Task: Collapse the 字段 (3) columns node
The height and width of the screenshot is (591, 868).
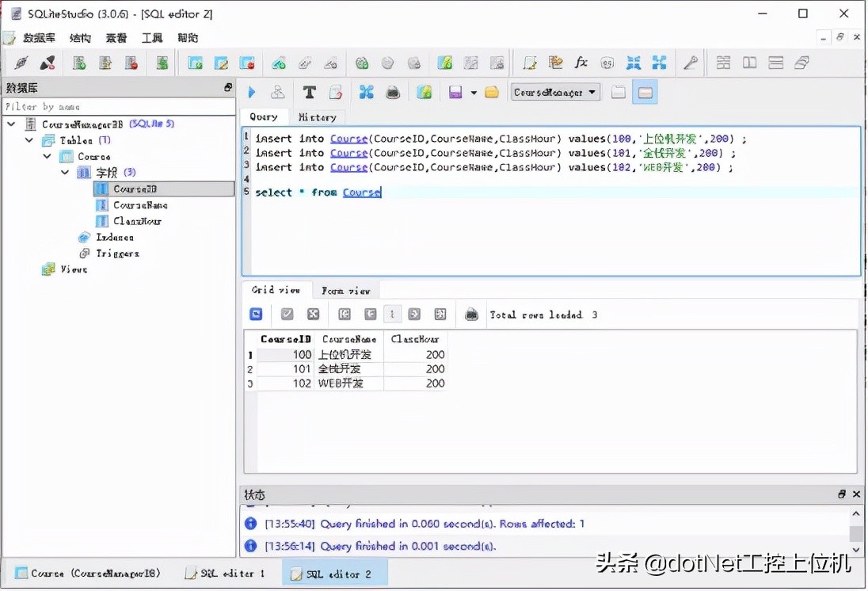Action: click(x=65, y=173)
